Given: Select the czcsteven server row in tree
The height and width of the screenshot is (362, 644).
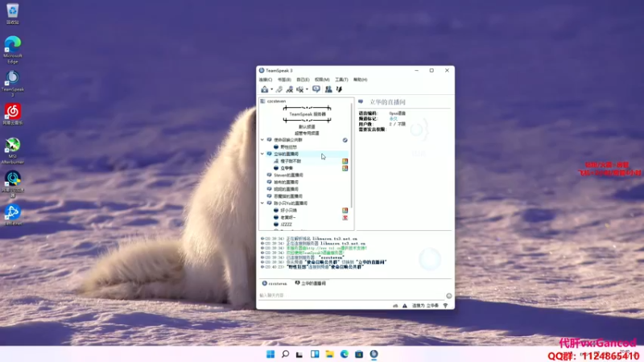Looking at the screenshot, I should click(304, 101).
